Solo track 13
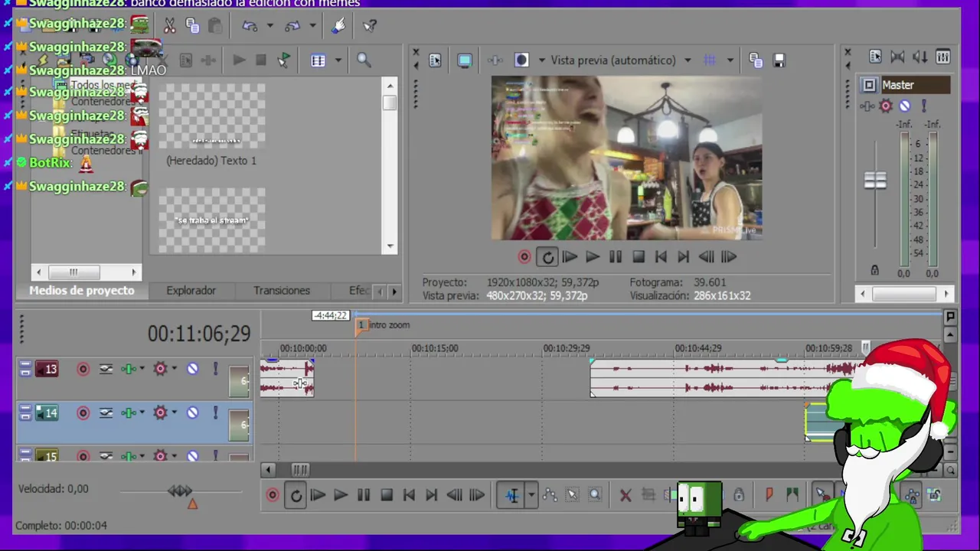980x551 pixels. click(x=215, y=369)
